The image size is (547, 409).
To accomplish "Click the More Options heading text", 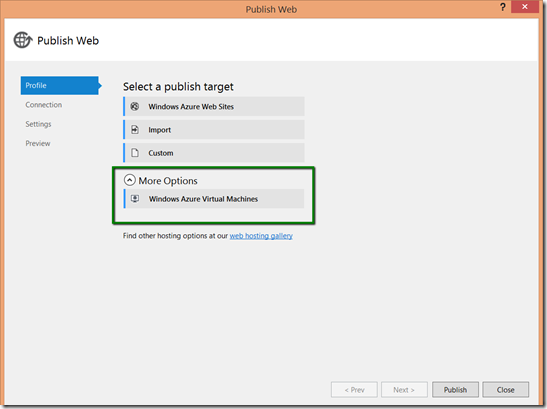I will 168,181.
